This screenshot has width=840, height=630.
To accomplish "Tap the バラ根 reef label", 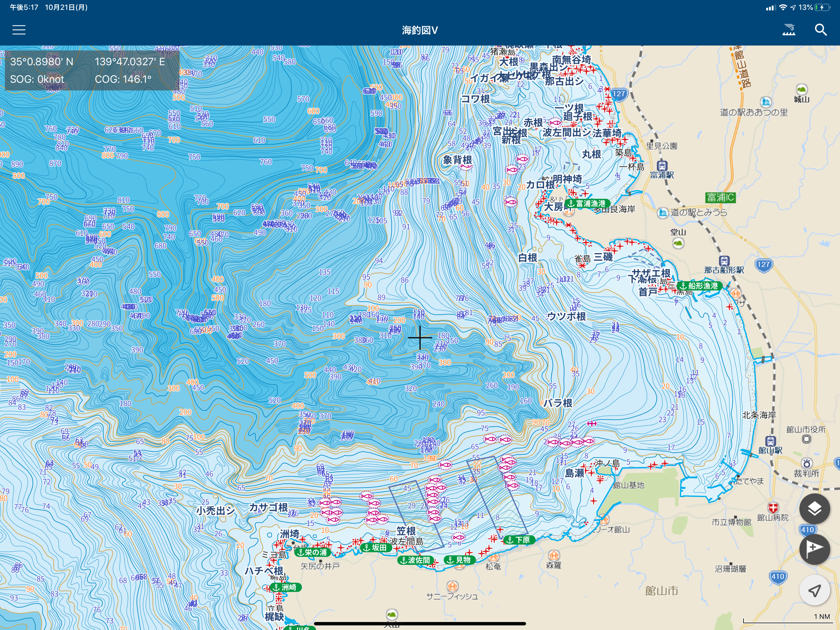I will (557, 403).
